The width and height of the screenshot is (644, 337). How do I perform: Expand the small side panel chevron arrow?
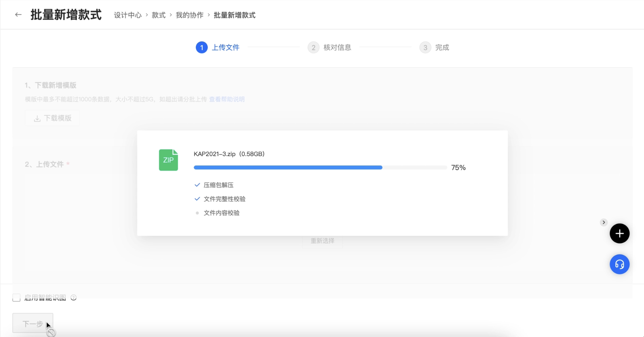(x=603, y=222)
